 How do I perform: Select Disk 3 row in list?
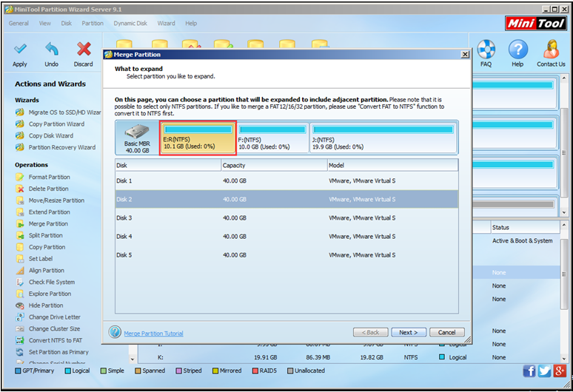(x=286, y=218)
